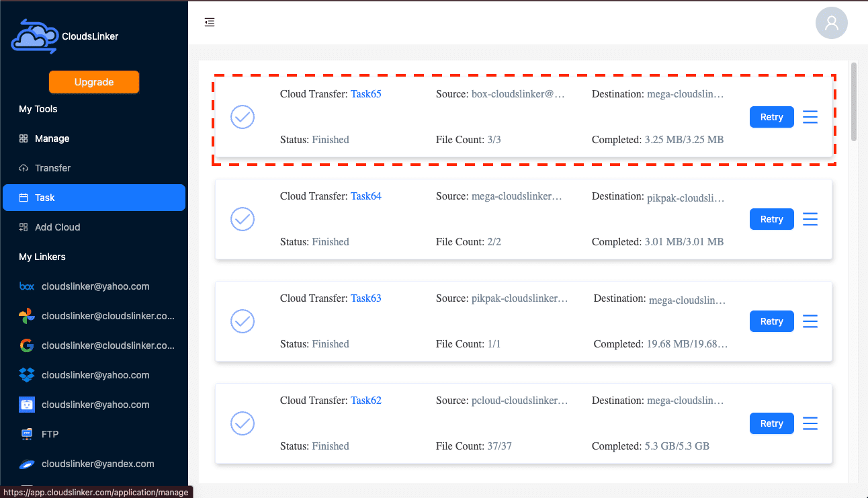The width and height of the screenshot is (868, 498).
Task: Open the Google Drive linker account
Action: (93, 345)
